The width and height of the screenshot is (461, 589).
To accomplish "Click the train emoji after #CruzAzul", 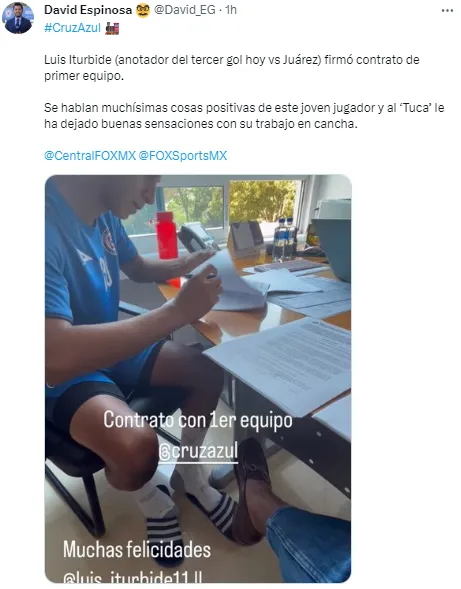I will tap(112, 28).
